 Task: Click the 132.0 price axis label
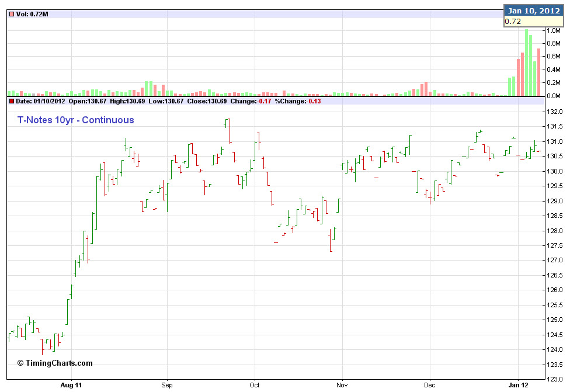point(553,112)
